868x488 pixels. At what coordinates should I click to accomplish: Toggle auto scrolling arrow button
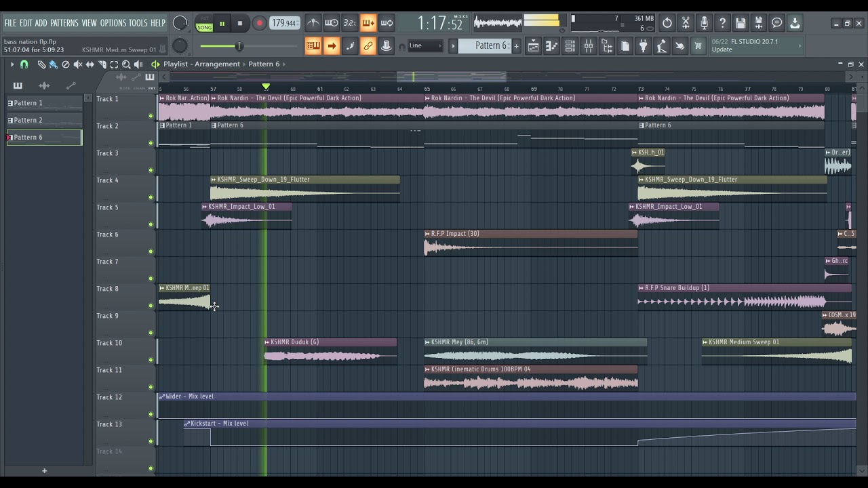point(332,46)
